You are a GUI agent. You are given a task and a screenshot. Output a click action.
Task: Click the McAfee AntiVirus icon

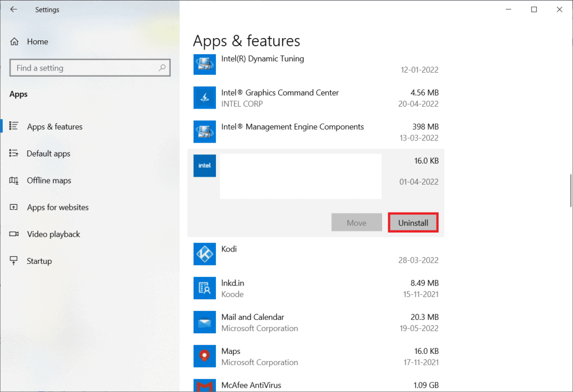[205, 385]
